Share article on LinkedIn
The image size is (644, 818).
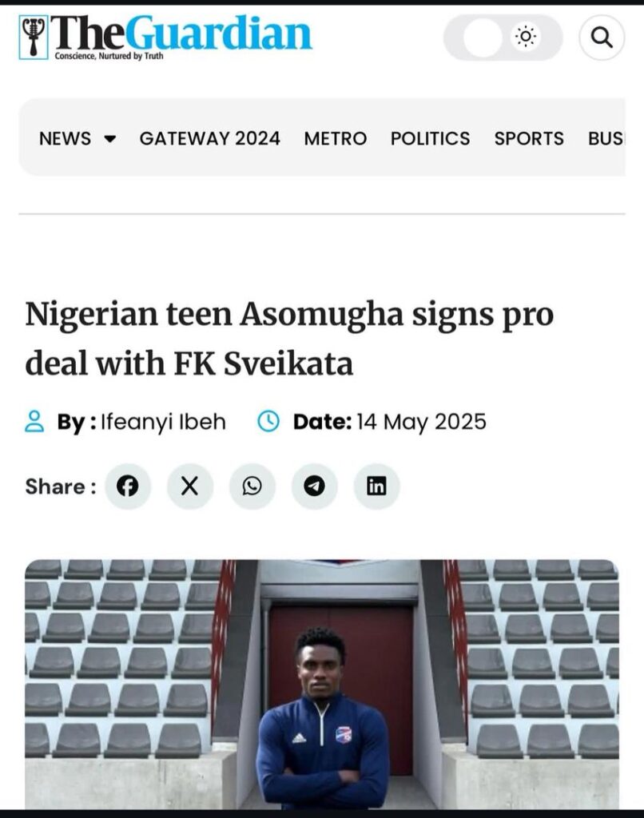tap(376, 486)
